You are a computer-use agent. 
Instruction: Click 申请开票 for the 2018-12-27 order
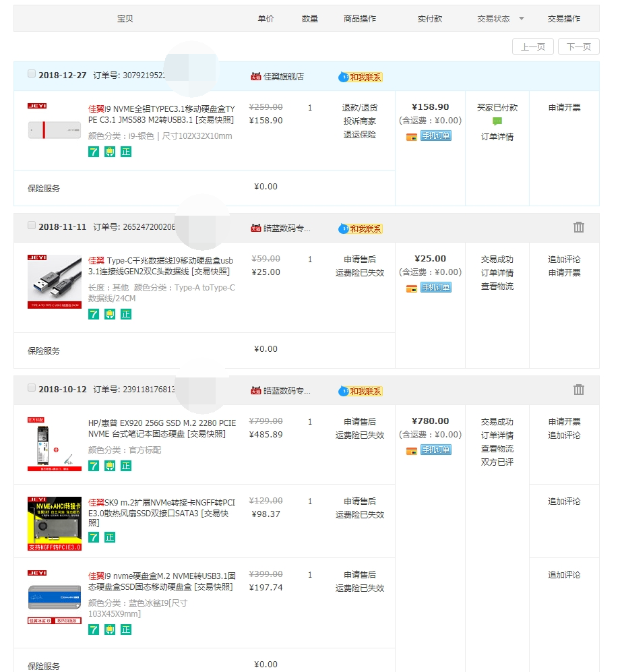564,108
